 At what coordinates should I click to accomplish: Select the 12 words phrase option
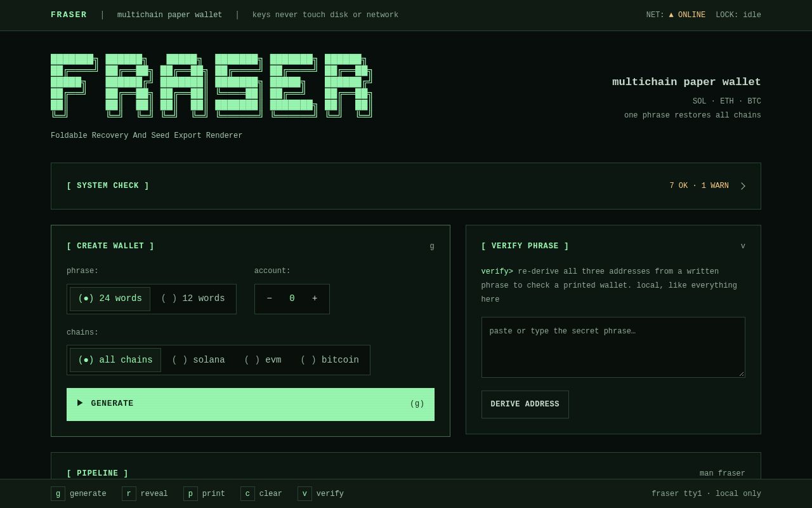[193, 299]
